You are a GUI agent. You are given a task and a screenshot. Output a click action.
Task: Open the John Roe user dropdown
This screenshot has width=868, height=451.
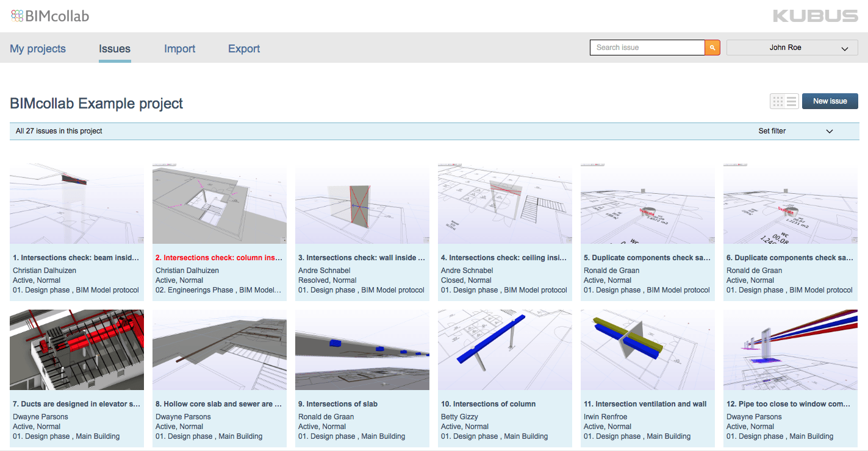[x=792, y=48]
